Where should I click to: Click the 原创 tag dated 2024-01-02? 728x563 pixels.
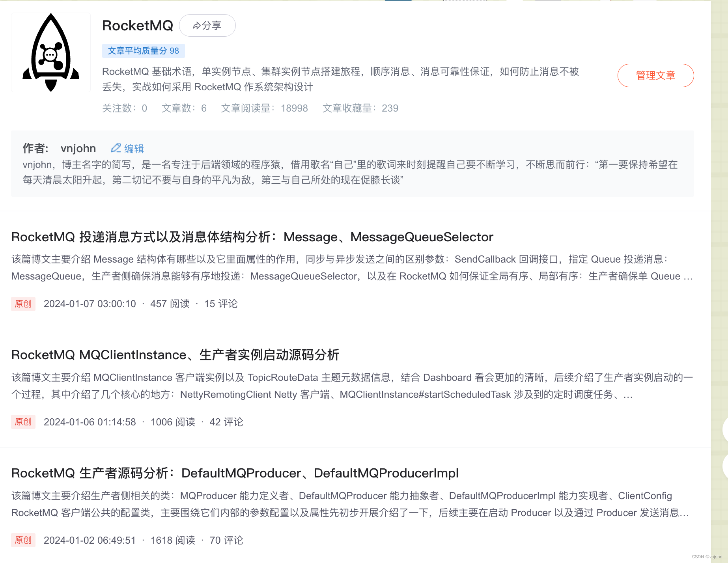pyautogui.click(x=23, y=540)
